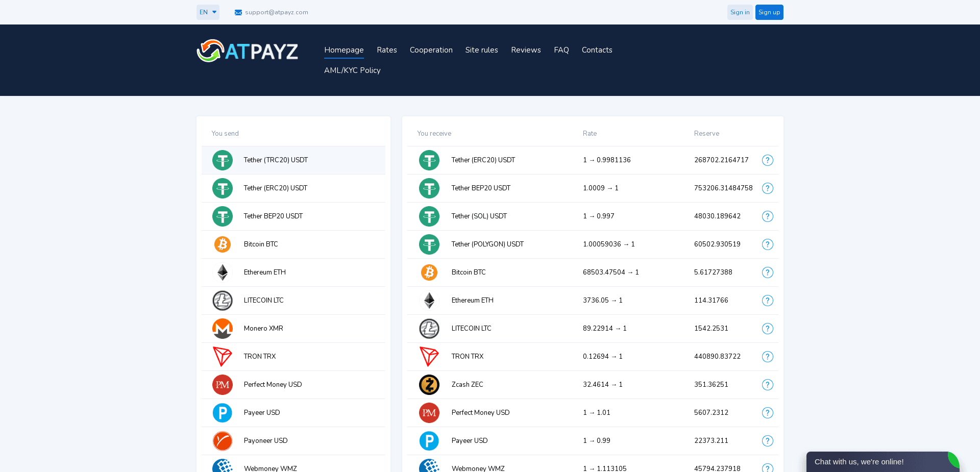Open the support@atpayz.com email link

(276, 12)
